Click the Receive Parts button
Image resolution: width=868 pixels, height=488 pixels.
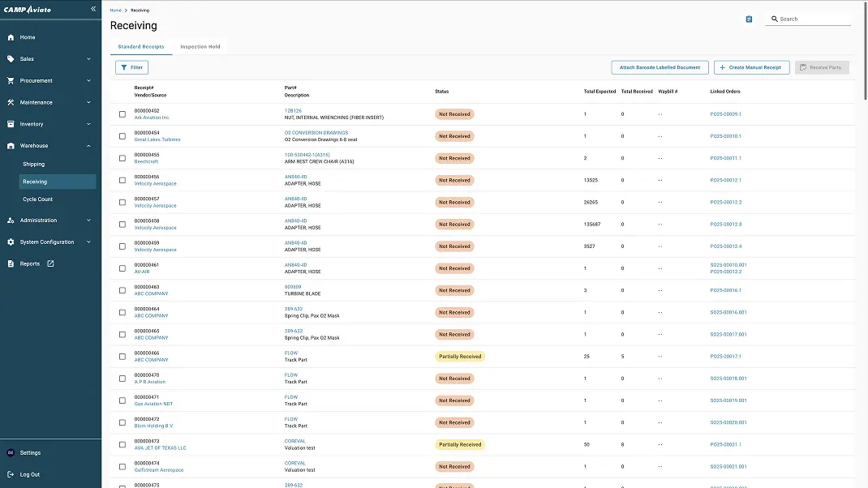822,67
